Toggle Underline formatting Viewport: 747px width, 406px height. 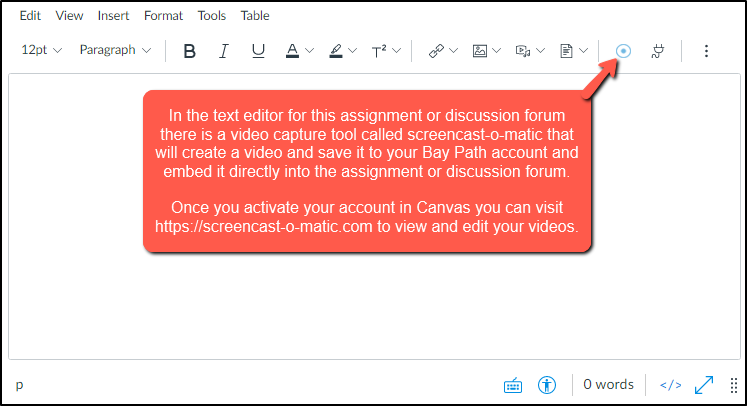(x=258, y=51)
